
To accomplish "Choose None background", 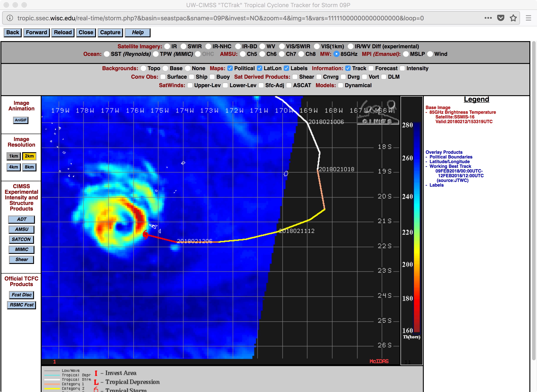I will [188, 68].
